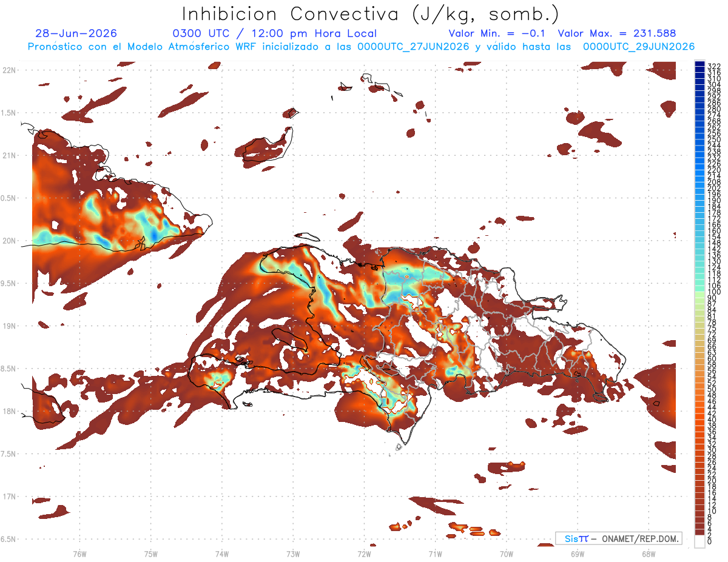Viewport: 728px width, 562px height.
Task: Click the '22N' latitude label
Action: 8,70
